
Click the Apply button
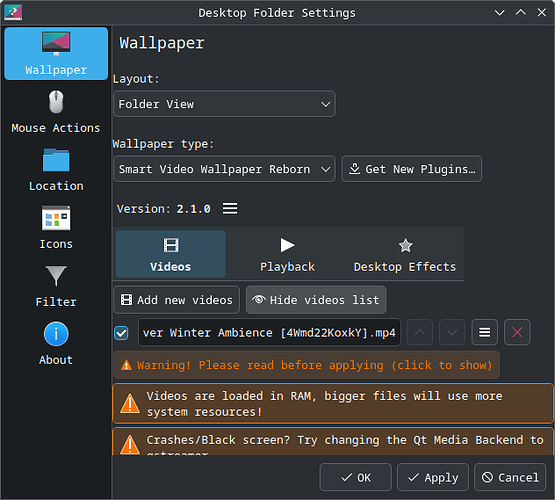pos(433,477)
